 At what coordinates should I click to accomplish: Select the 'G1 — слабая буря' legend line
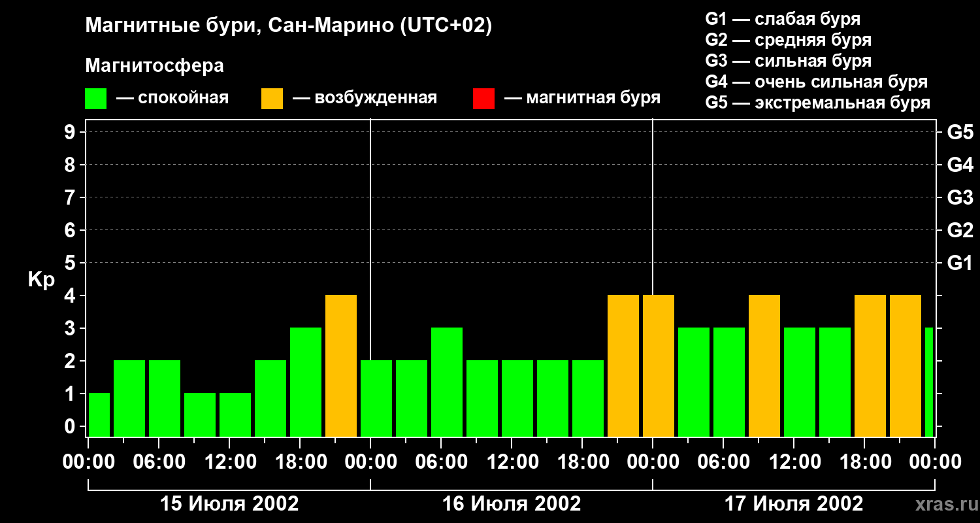[x=783, y=18]
